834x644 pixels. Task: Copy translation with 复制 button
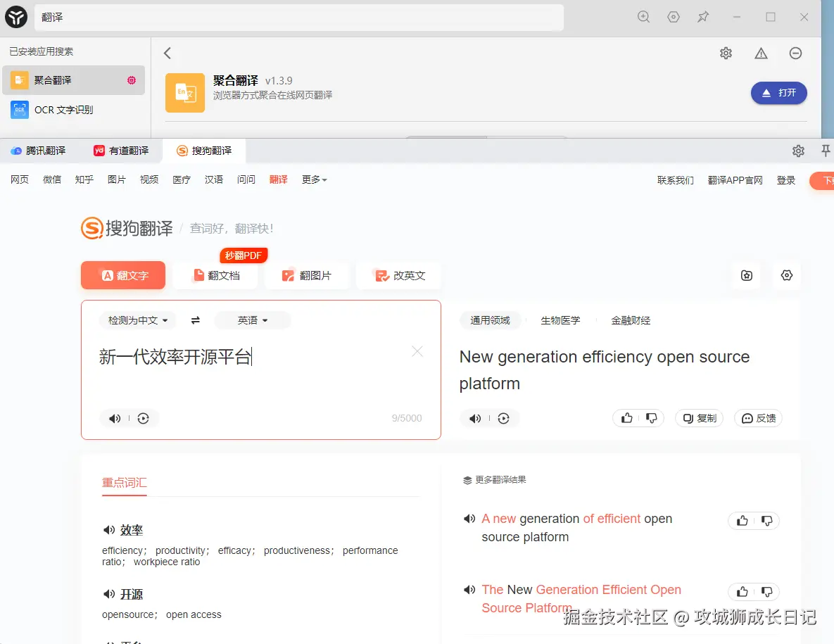(x=700, y=419)
